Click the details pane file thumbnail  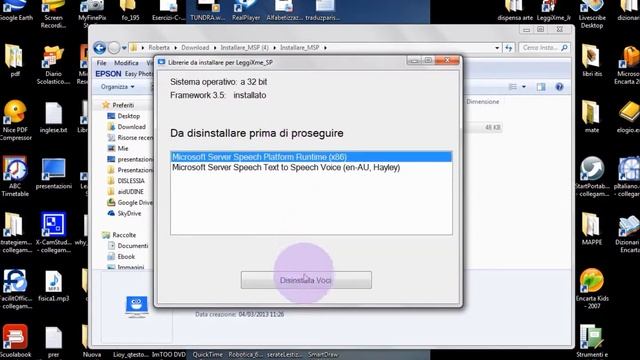pos(137,307)
